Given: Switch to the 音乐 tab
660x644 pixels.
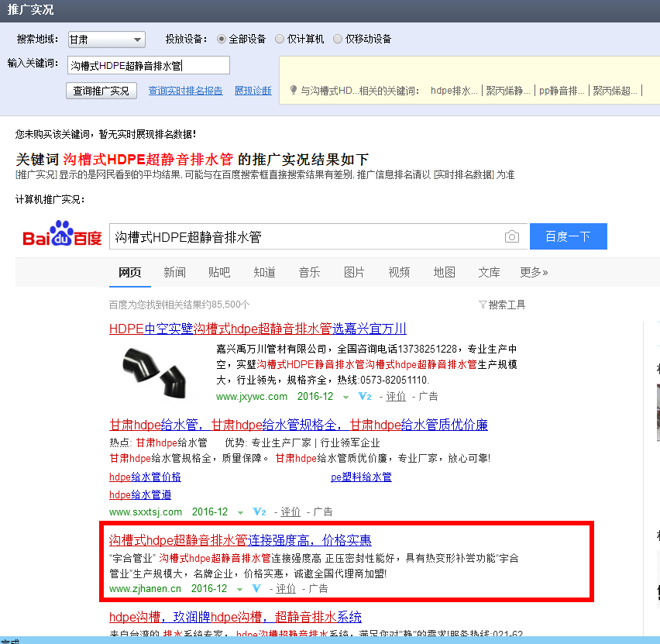Looking at the screenshot, I should (x=309, y=272).
